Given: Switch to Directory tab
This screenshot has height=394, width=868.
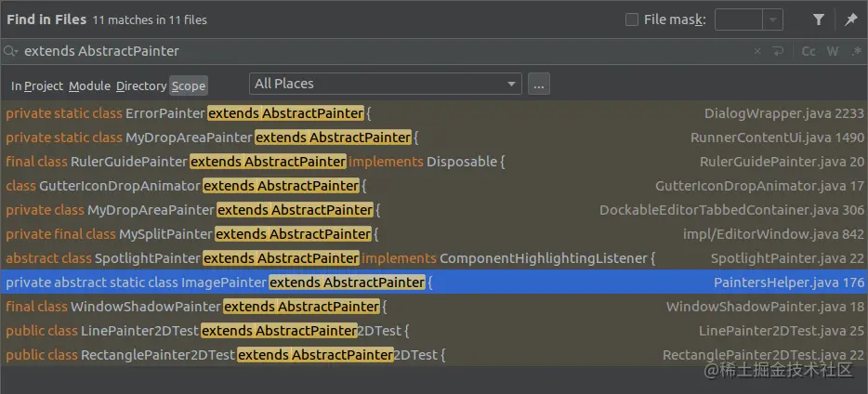Looking at the screenshot, I should tap(141, 86).
